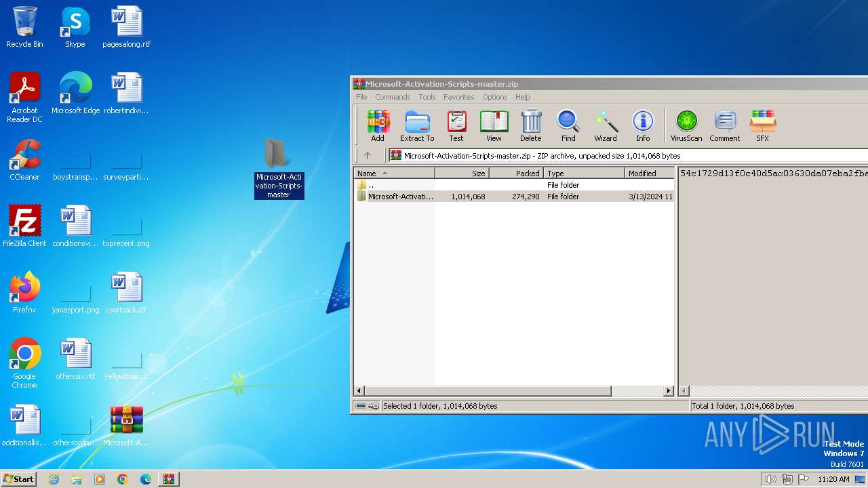
Task: Select the CCleaner desktop shortcut
Action: tap(24, 160)
